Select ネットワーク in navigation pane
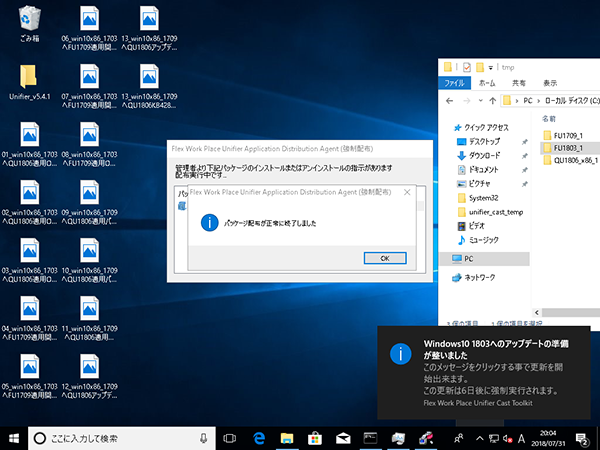The width and height of the screenshot is (600, 450). click(x=474, y=277)
